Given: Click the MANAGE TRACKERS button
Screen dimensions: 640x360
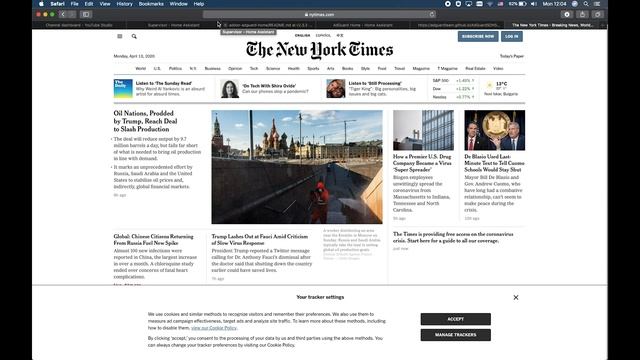Looking at the screenshot, I should (456, 335).
